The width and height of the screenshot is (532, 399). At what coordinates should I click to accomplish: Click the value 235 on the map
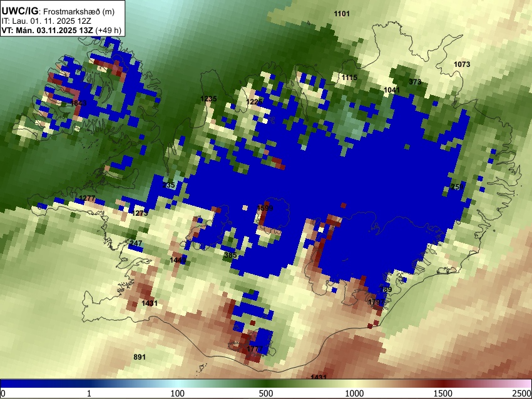[168, 185]
